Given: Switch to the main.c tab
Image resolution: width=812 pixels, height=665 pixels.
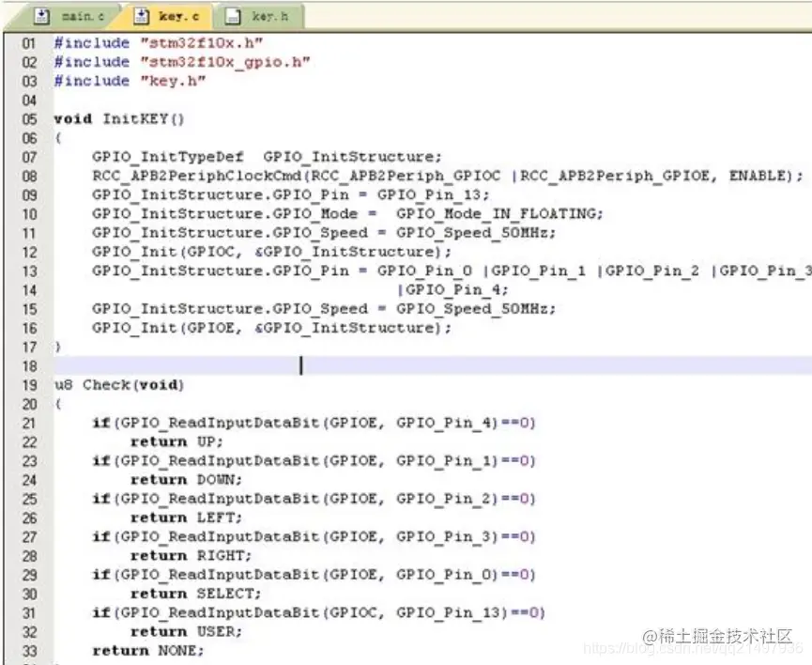Looking at the screenshot, I should [x=69, y=17].
